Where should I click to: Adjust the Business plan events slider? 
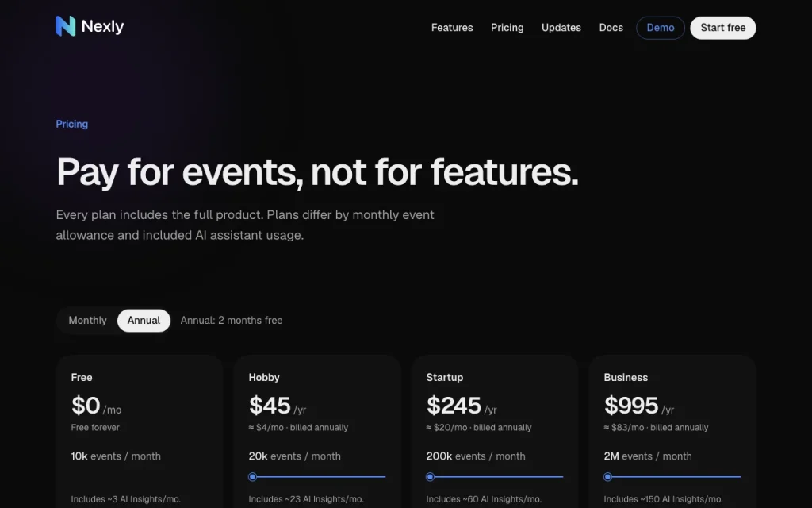point(672,477)
